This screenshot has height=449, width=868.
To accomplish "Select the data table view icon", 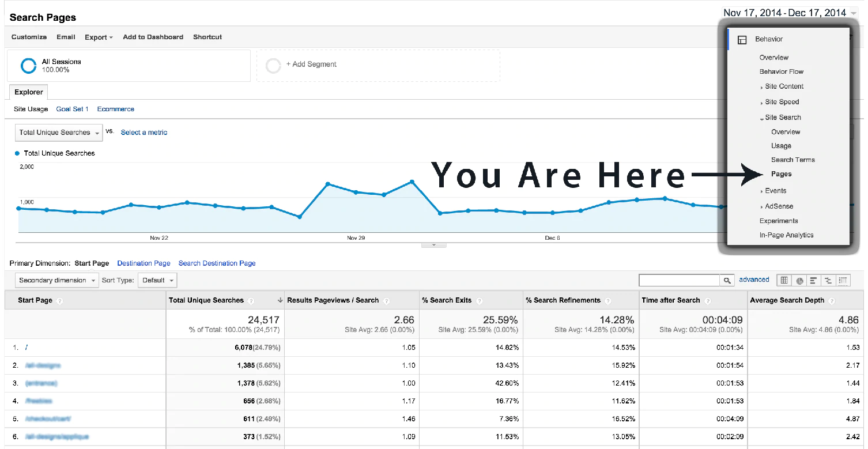I will 784,280.
